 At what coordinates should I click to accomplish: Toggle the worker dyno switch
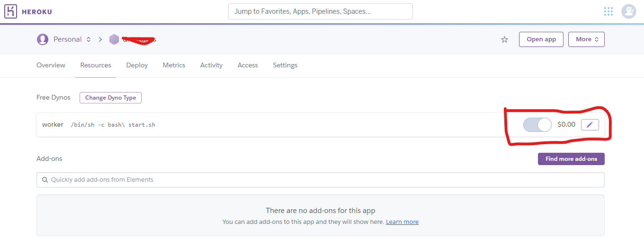(537, 125)
